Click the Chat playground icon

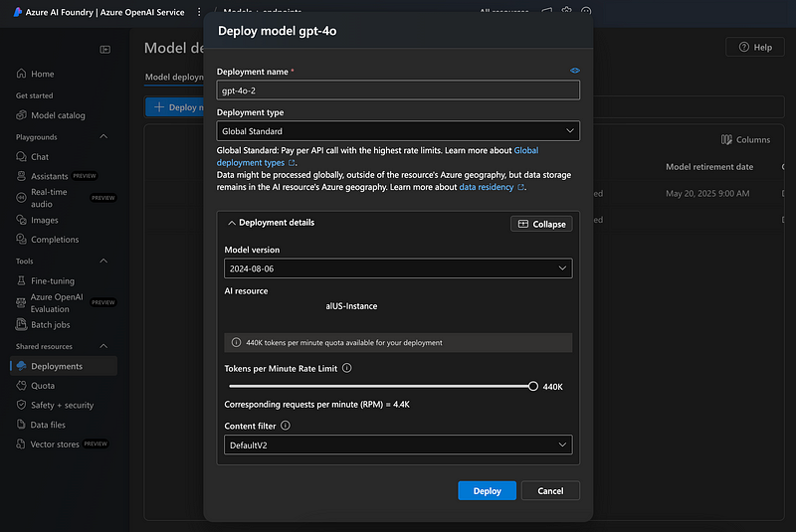(21, 157)
